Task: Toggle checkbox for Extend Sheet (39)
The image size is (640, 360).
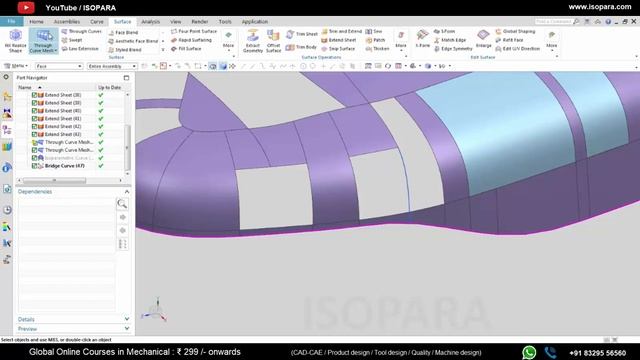Action: pos(34,103)
